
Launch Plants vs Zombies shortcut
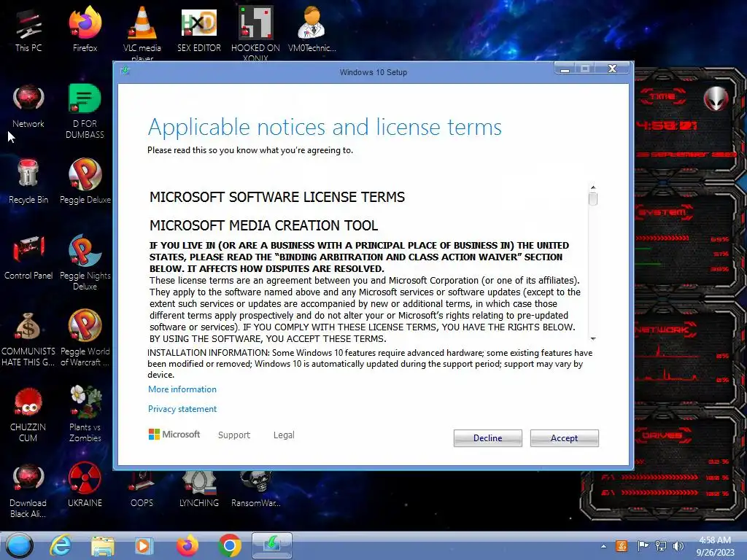85,414
